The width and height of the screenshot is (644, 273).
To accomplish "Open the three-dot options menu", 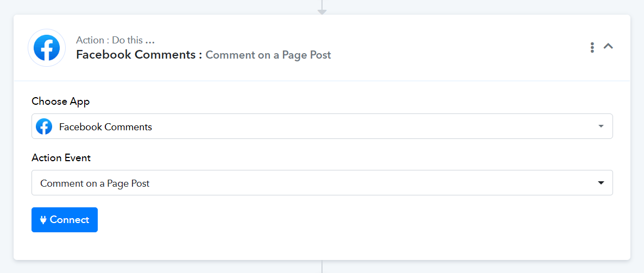I will tap(592, 48).
